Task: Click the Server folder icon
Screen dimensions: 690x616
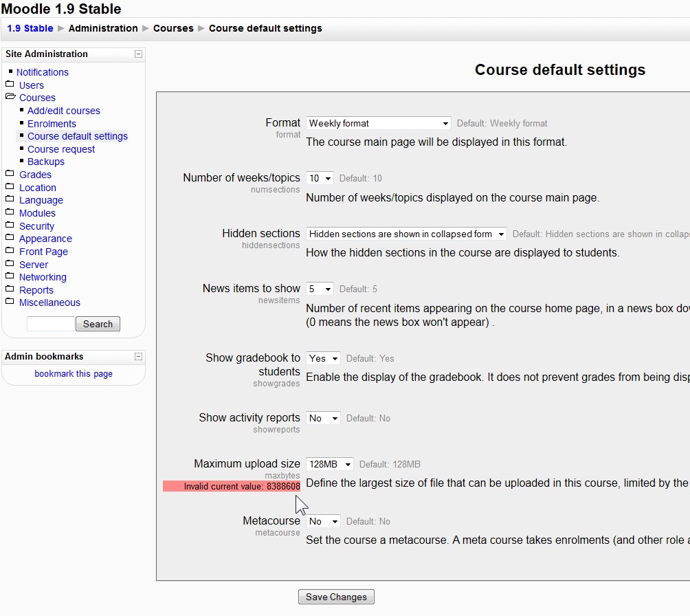Action: pos(10,264)
